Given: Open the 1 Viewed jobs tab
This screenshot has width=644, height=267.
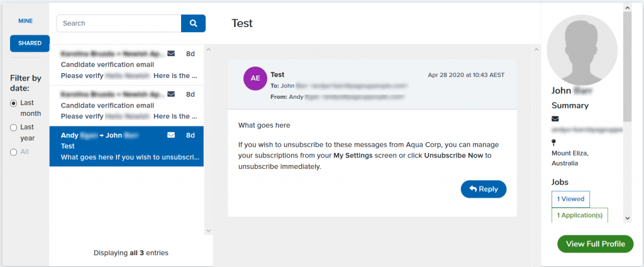Looking at the screenshot, I should (x=570, y=199).
